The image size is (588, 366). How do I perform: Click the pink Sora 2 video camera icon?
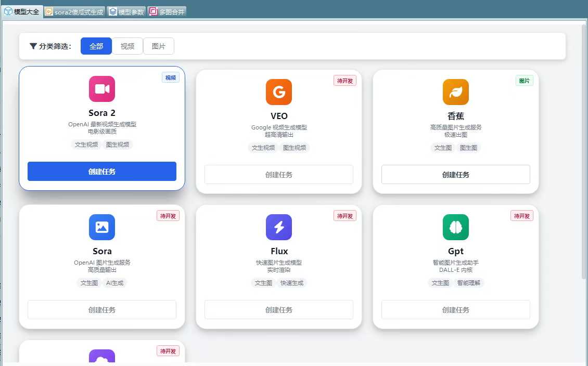click(x=102, y=89)
